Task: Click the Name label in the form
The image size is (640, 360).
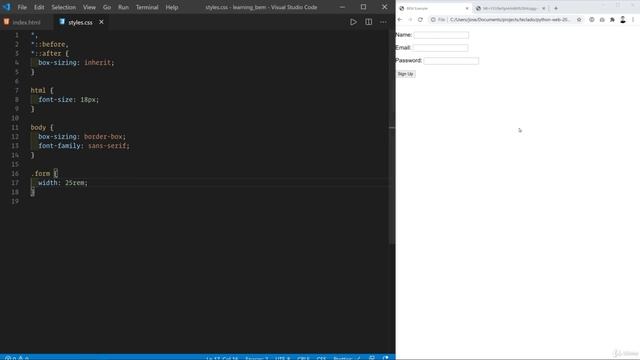Action: point(404,35)
